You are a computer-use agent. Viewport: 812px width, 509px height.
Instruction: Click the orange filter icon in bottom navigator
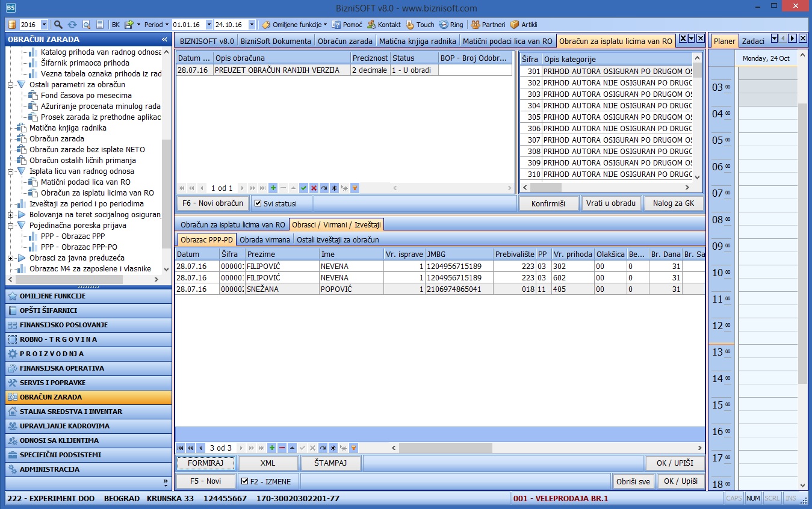[354, 448]
